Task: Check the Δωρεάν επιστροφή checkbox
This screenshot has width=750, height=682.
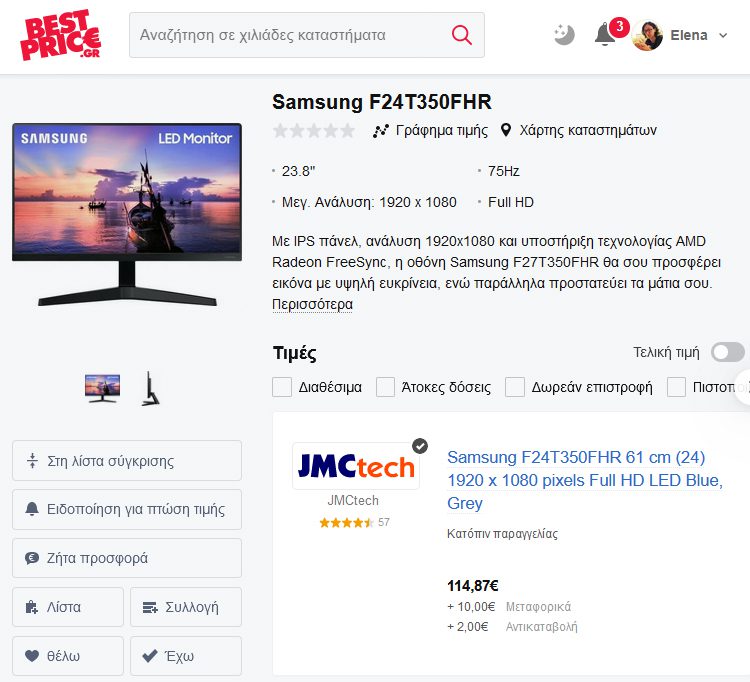Action: coord(515,387)
